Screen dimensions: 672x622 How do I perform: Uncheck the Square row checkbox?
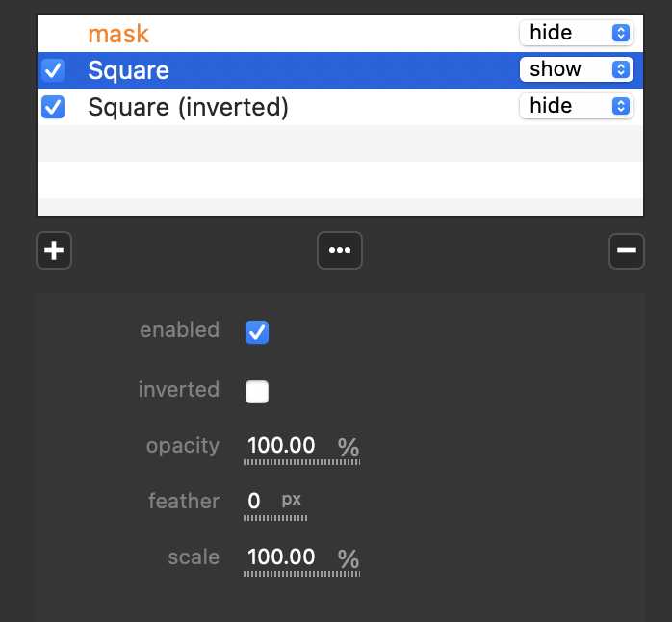[x=53, y=70]
